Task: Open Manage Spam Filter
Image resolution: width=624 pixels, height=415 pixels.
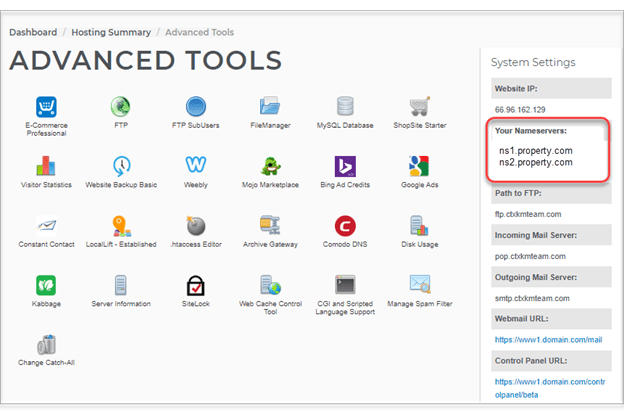Action: pyautogui.click(x=419, y=286)
